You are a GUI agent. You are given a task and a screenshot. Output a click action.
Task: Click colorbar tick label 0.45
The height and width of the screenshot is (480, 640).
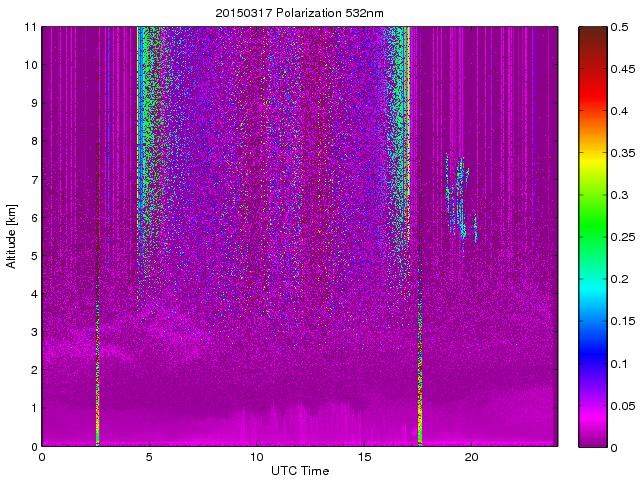[623, 69]
